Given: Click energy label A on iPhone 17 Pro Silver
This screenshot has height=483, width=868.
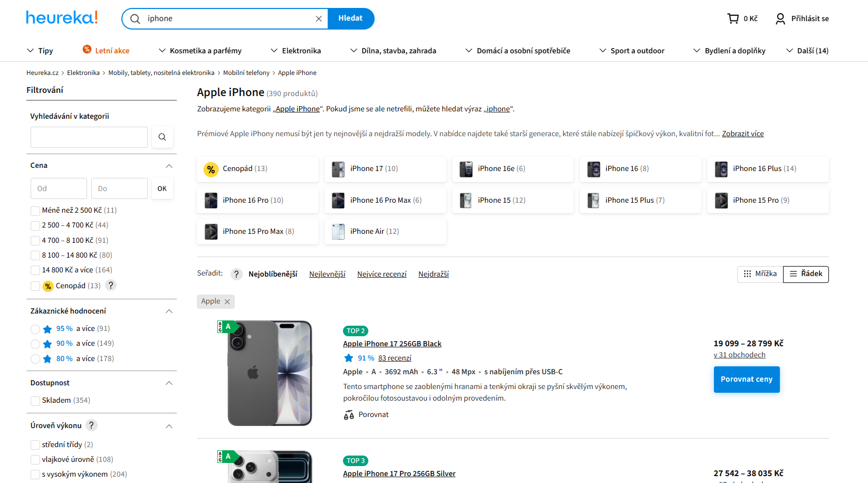Looking at the screenshot, I should (x=227, y=457).
